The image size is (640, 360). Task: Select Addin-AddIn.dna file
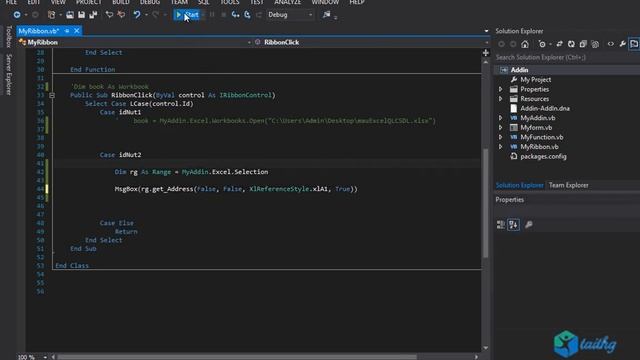click(x=544, y=108)
